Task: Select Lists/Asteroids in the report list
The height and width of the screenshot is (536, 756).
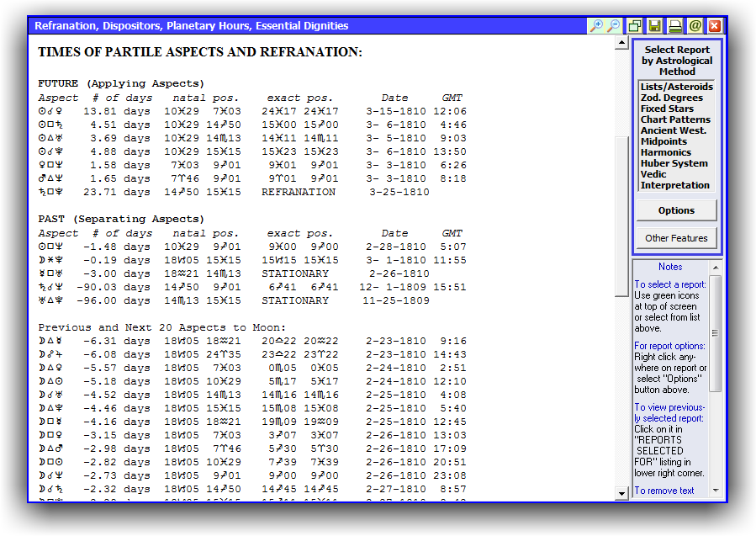Action: point(675,87)
